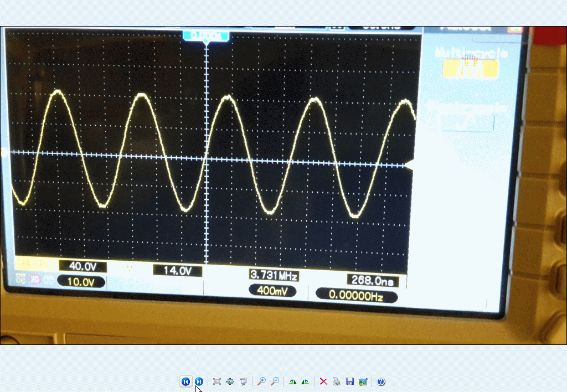Viewport: 567px width, 392px height.
Task: Click the 3.731MHz frequency readout
Action: (x=274, y=275)
